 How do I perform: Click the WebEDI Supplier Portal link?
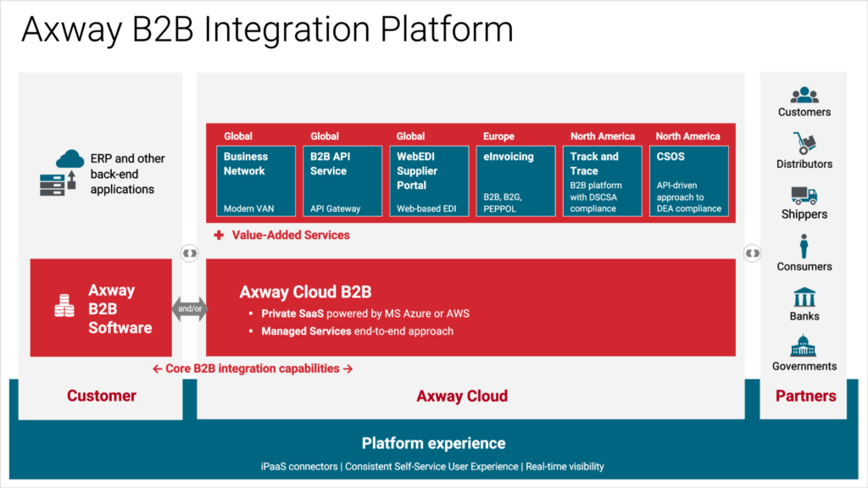pyautogui.click(x=429, y=180)
